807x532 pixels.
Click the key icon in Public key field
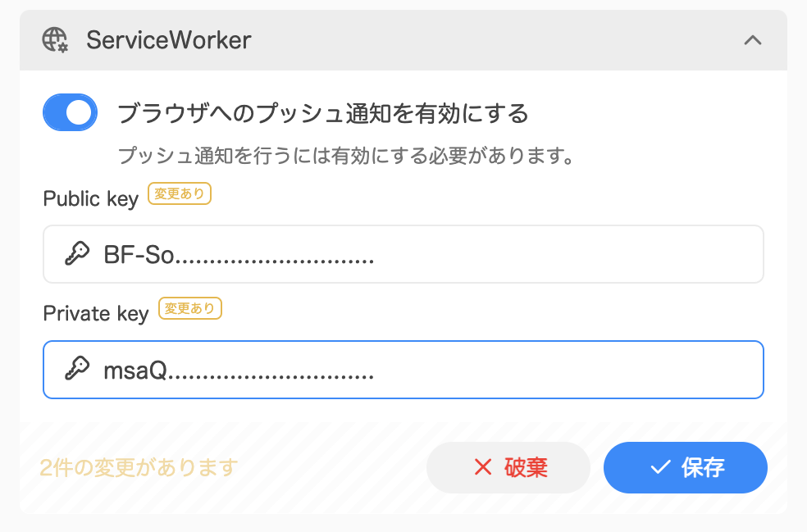pos(77,253)
